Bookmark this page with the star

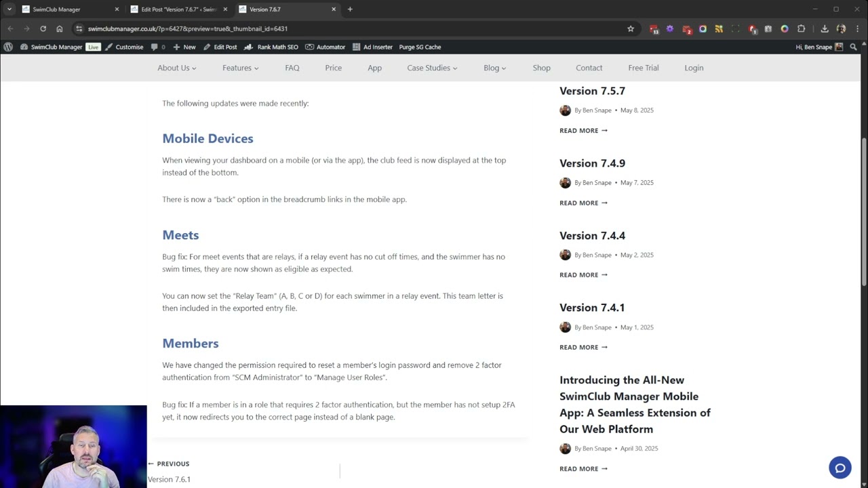[631, 28]
